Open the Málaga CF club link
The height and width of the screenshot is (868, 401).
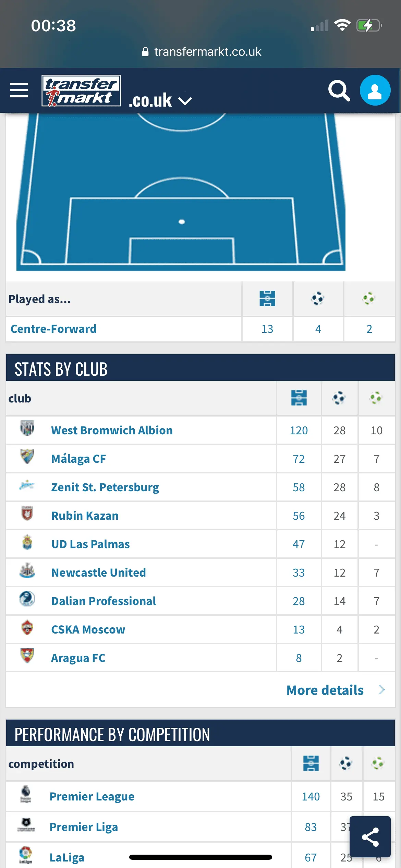pos(78,459)
